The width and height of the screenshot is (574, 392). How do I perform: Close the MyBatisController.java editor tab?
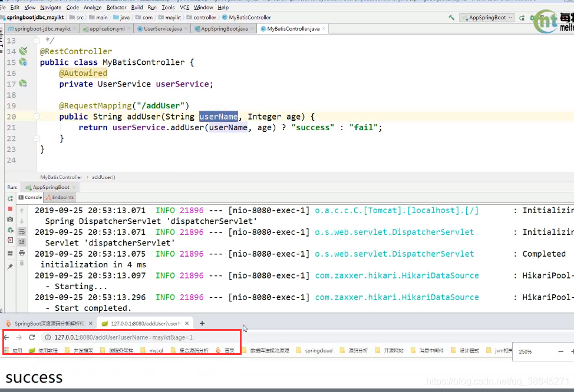click(324, 28)
